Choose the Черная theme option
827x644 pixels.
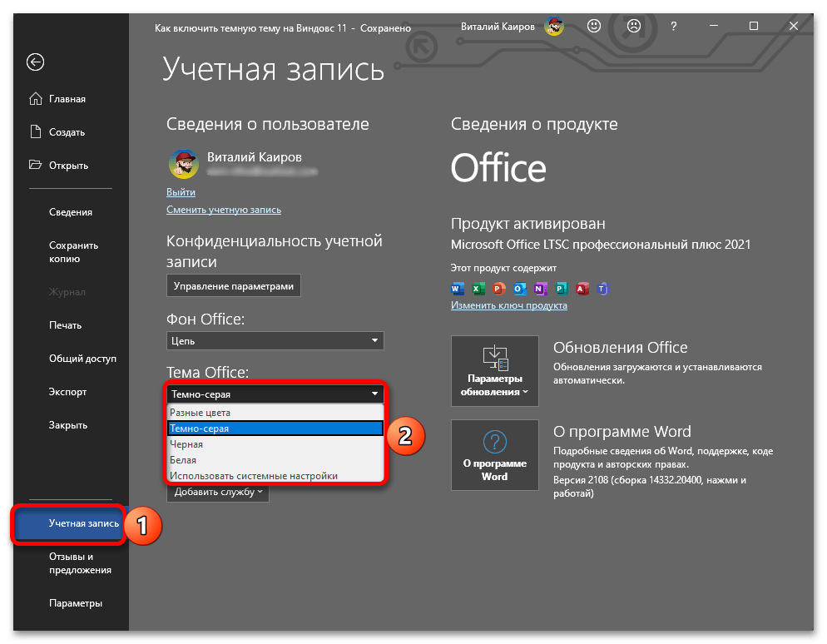[x=275, y=444]
